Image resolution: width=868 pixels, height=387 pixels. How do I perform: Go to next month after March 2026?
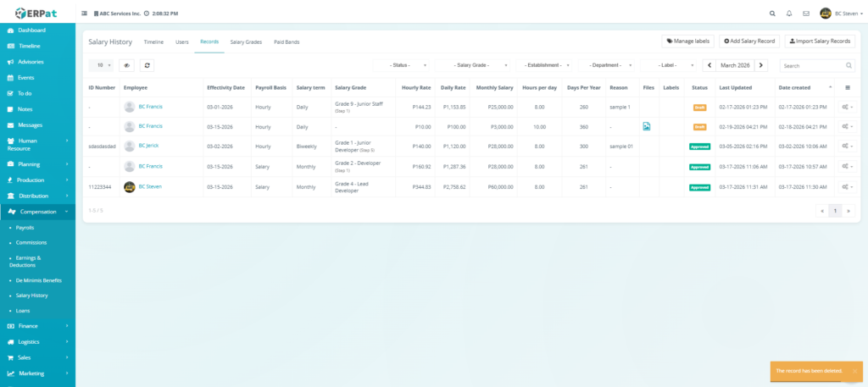[761, 65]
